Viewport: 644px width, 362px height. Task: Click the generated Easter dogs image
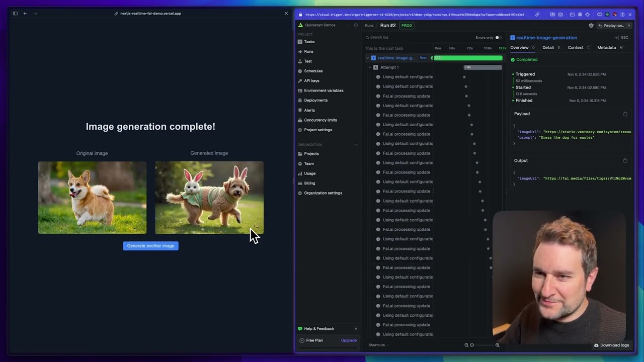(209, 198)
